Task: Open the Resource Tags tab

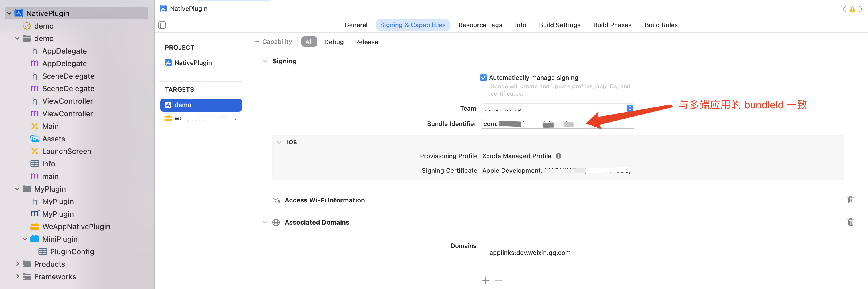Action: [480, 25]
